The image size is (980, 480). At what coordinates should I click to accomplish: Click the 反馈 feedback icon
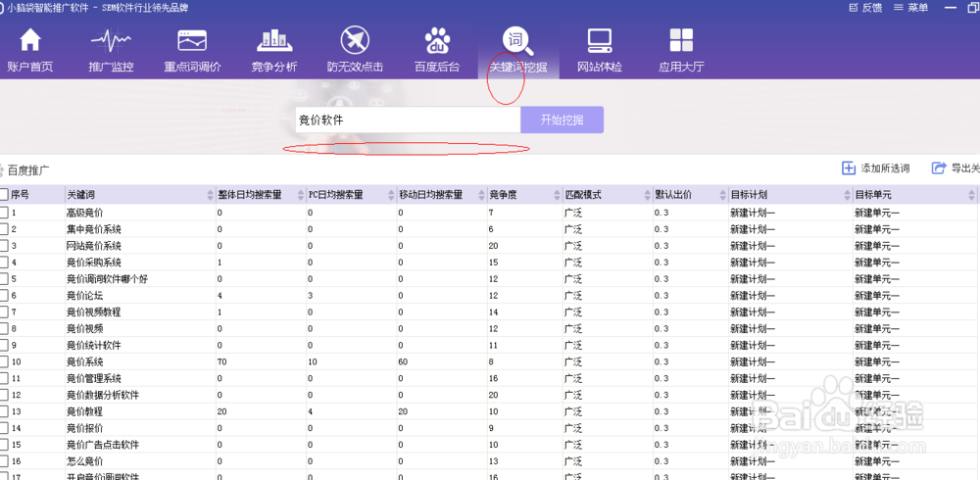(854, 8)
